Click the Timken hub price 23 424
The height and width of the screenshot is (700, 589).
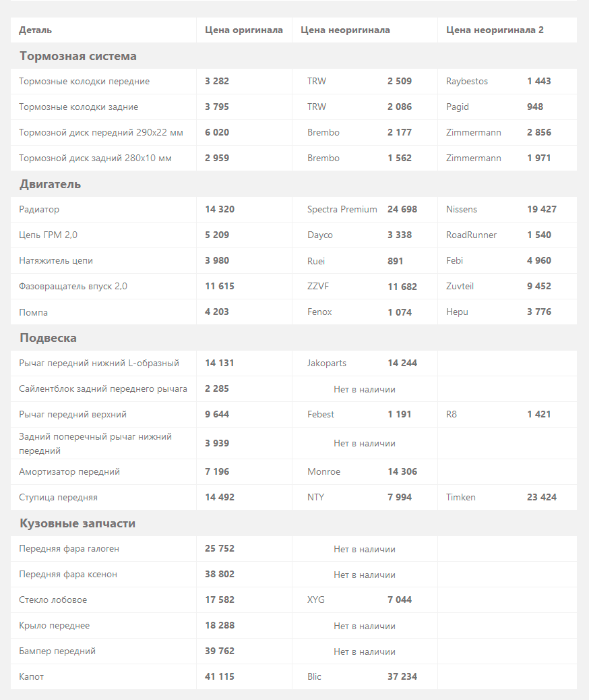[x=542, y=497]
